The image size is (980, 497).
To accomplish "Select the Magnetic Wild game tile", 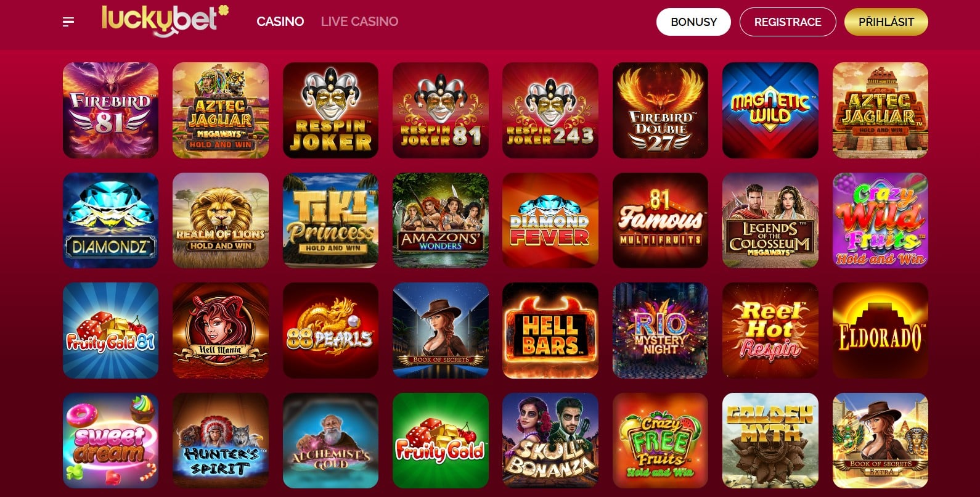I will 770,110.
